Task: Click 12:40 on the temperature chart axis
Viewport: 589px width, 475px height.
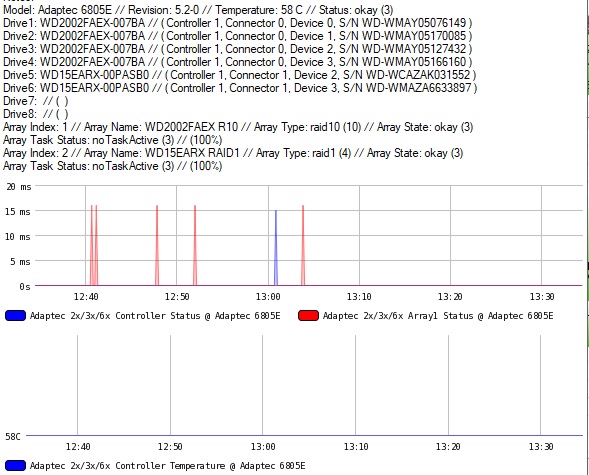Action: [x=78, y=447]
